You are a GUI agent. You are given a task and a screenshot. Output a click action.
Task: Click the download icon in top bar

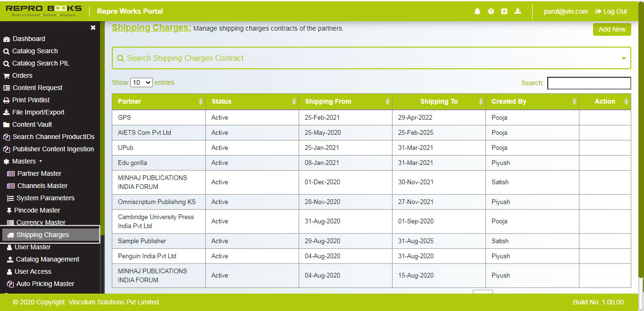[518, 11]
